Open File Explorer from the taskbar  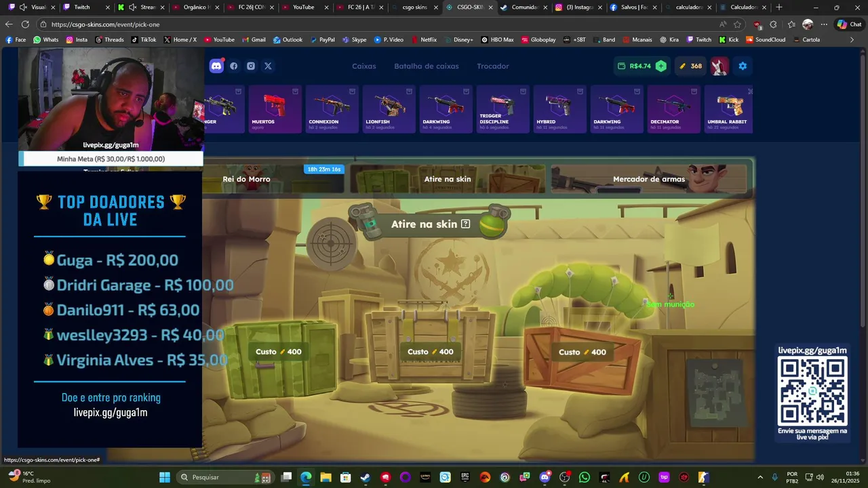[325, 477]
